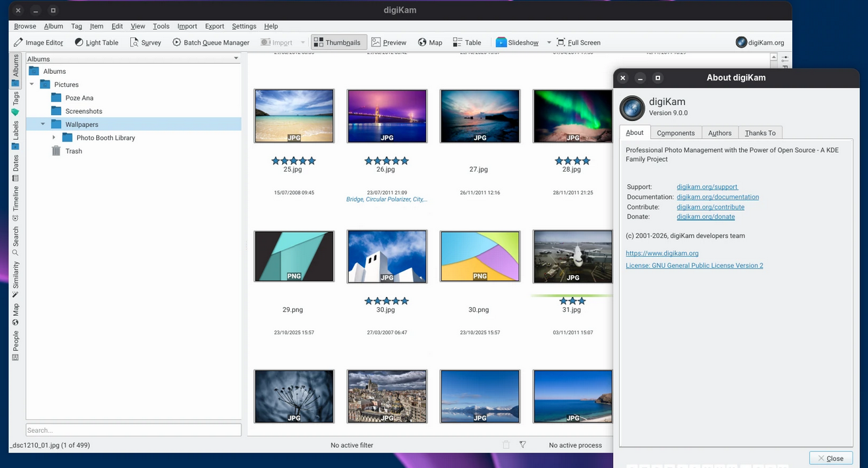Switch to Table view
The width and height of the screenshot is (868, 468).
coord(467,42)
